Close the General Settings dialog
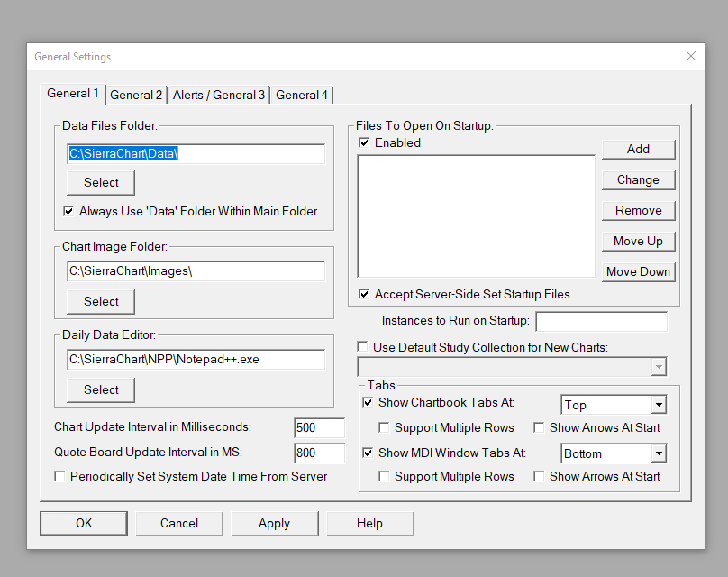The width and height of the screenshot is (728, 577). pyautogui.click(x=691, y=56)
